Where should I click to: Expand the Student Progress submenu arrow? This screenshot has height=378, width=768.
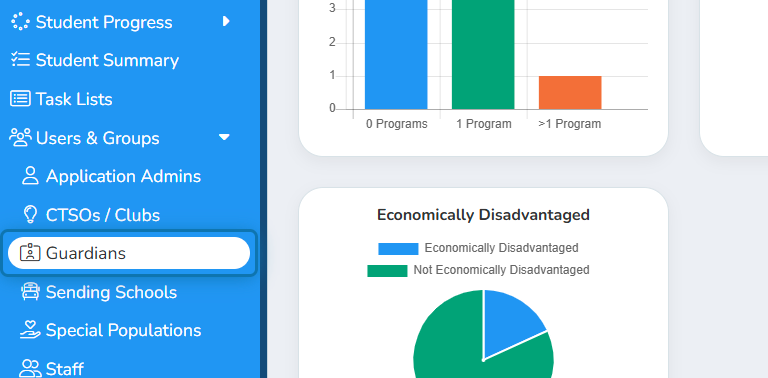coord(226,21)
